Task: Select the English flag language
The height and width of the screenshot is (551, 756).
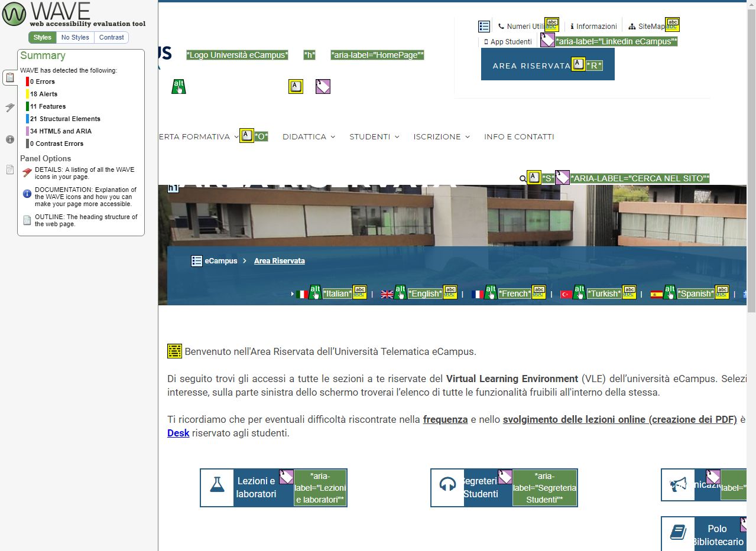Action: [x=387, y=294]
